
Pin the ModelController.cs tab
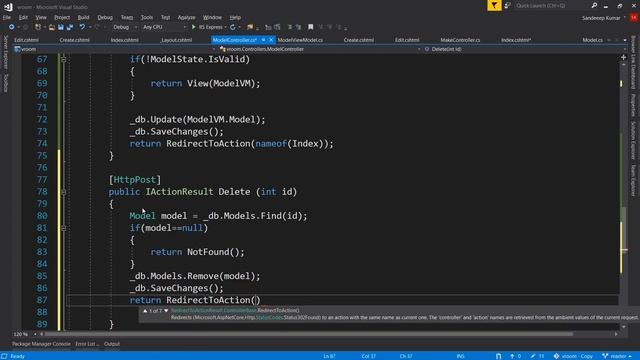click(263, 40)
